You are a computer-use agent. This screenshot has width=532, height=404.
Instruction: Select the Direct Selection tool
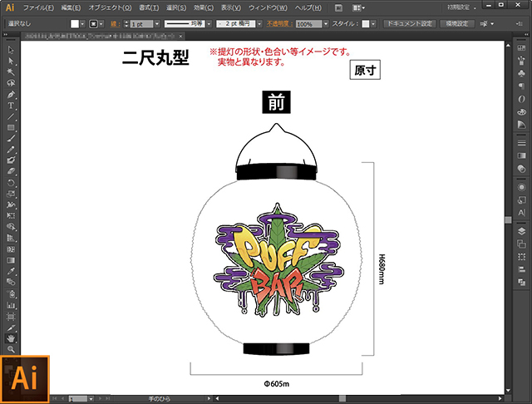pos(11,62)
